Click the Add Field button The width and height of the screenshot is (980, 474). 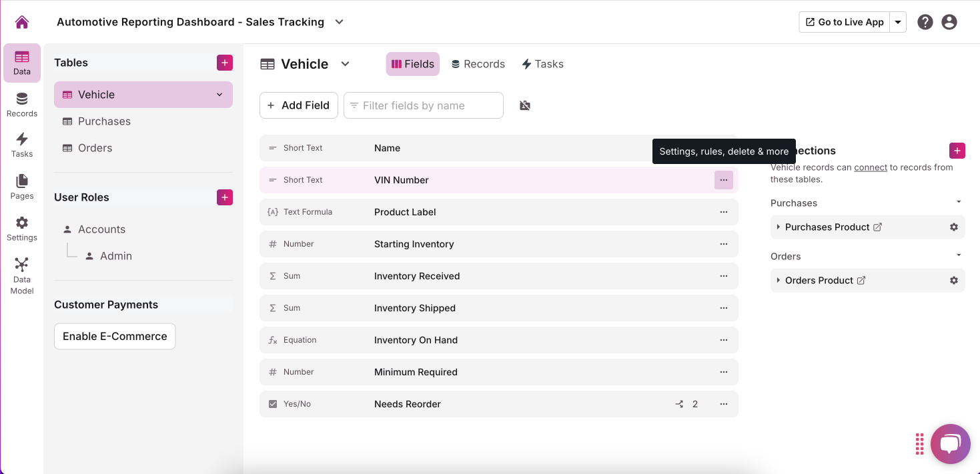298,105
